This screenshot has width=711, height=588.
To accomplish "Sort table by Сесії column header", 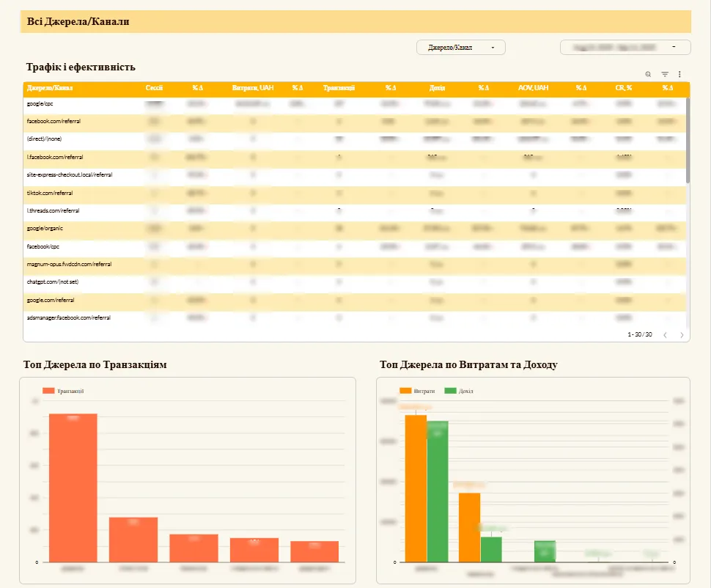I will coord(154,88).
